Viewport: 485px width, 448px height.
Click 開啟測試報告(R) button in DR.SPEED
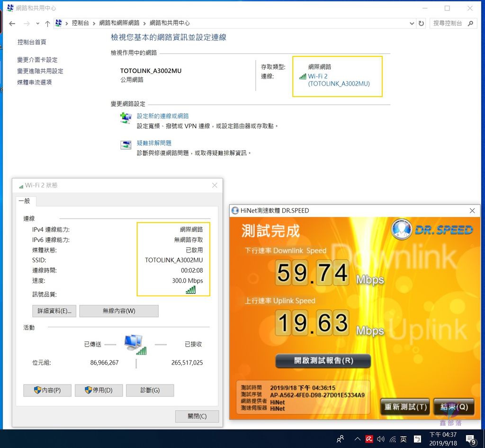tap(323, 361)
